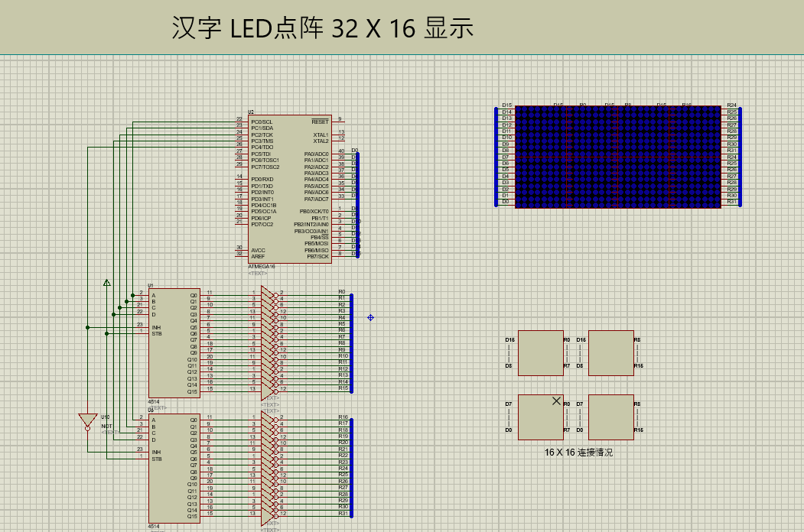This screenshot has width=804, height=532.
Task: Select the ATMEGA16 microcontroller body
Action: (x=290, y=189)
